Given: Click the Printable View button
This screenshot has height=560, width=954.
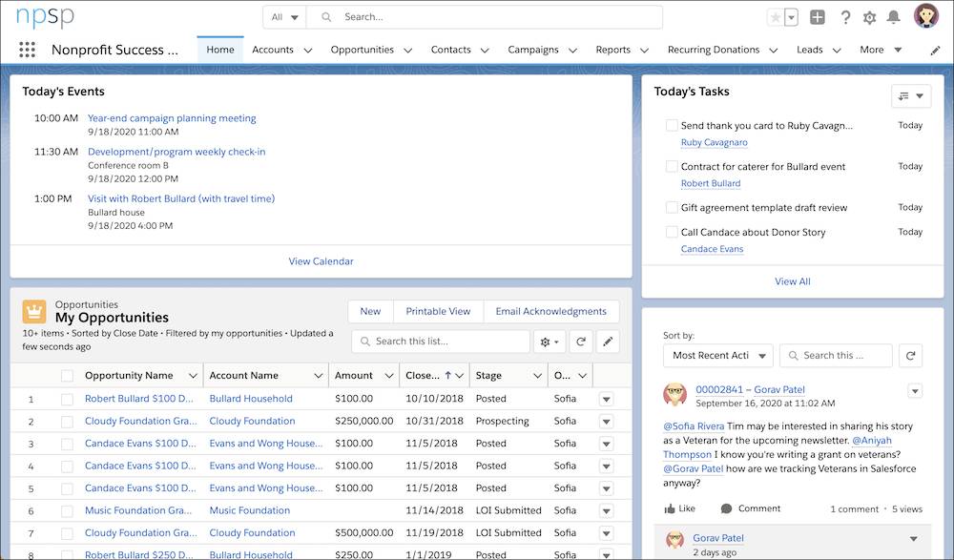Looking at the screenshot, I should point(438,312).
